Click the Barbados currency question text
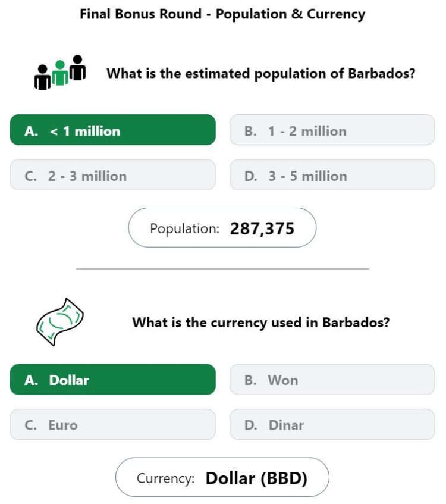The width and height of the screenshot is (446, 504). click(x=261, y=323)
